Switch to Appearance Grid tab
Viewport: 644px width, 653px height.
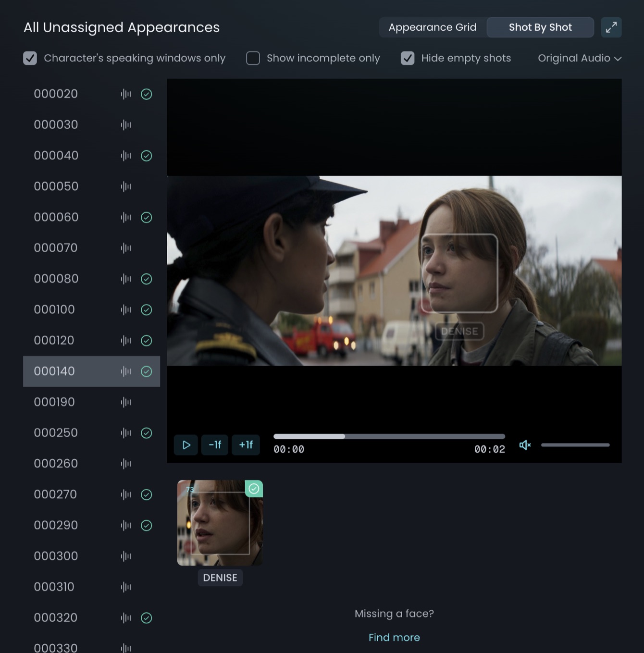tap(433, 27)
